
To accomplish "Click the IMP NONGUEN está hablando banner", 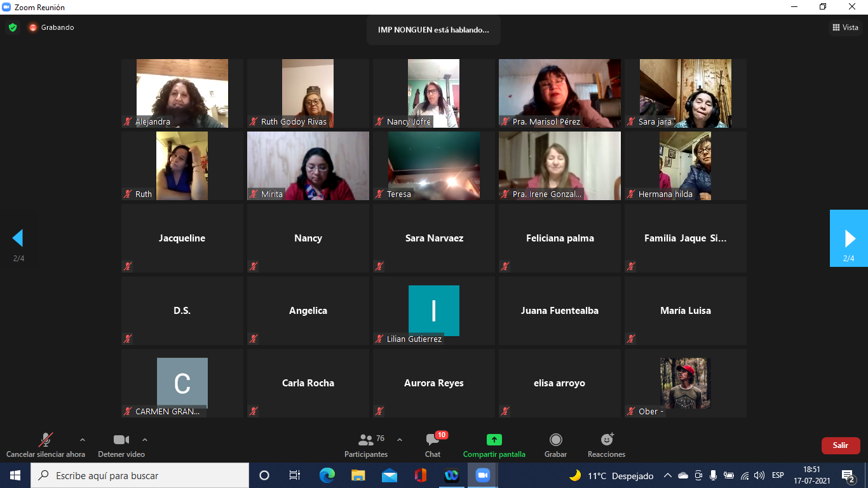I will click(x=433, y=30).
